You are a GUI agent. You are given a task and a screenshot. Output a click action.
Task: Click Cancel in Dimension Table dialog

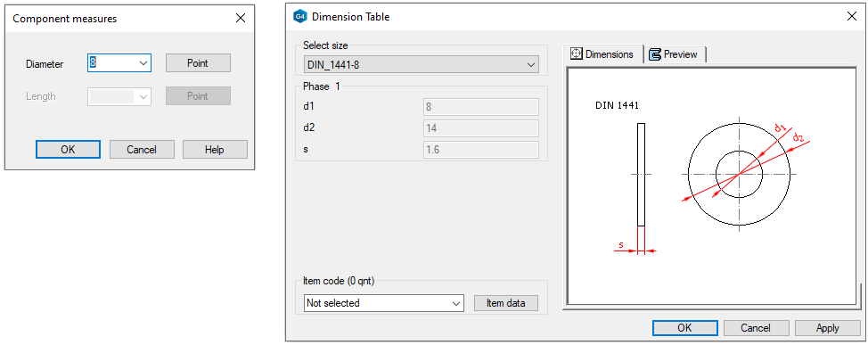coord(756,328)
